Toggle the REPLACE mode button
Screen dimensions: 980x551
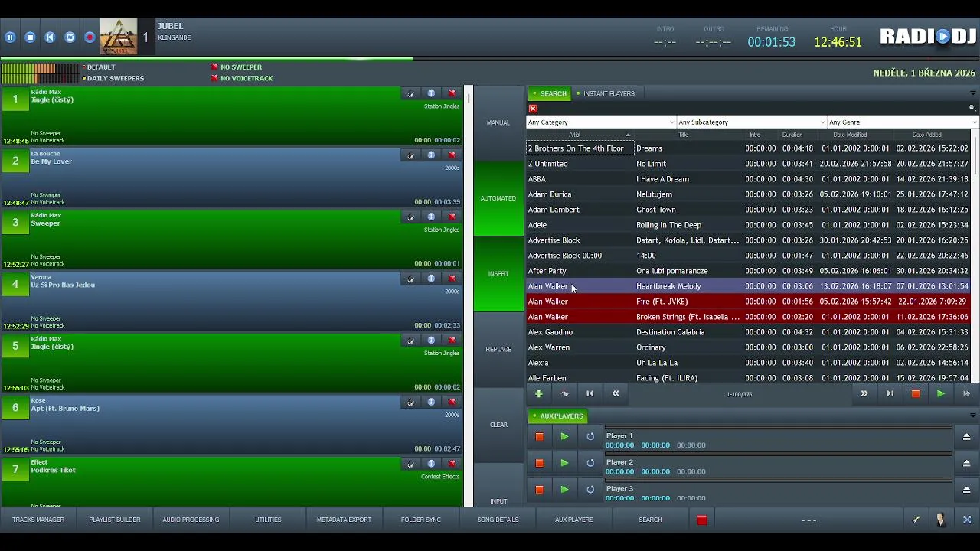(498, 350)
